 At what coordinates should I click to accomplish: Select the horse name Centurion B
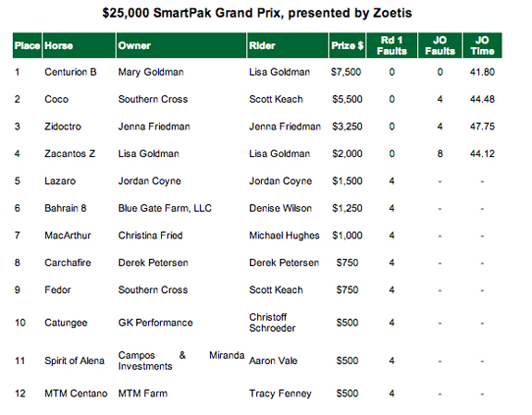[70, 72]
